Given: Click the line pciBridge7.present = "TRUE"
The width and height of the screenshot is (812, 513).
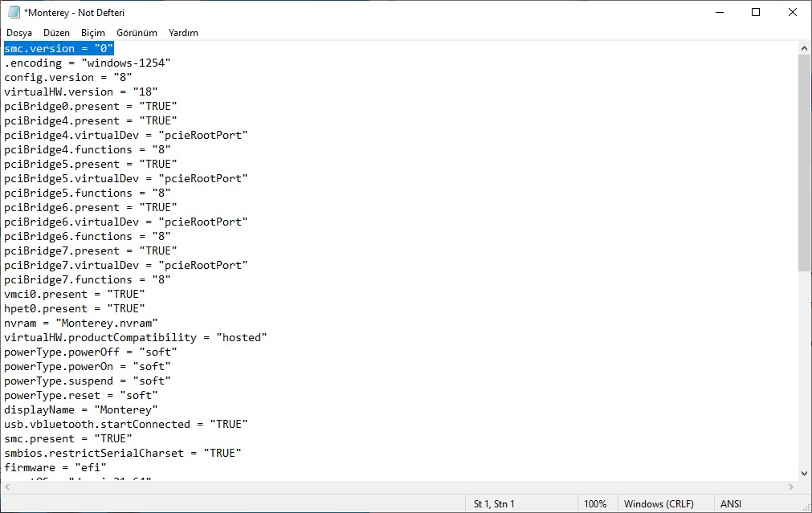Looking at the screenshot, I should 90,251.
